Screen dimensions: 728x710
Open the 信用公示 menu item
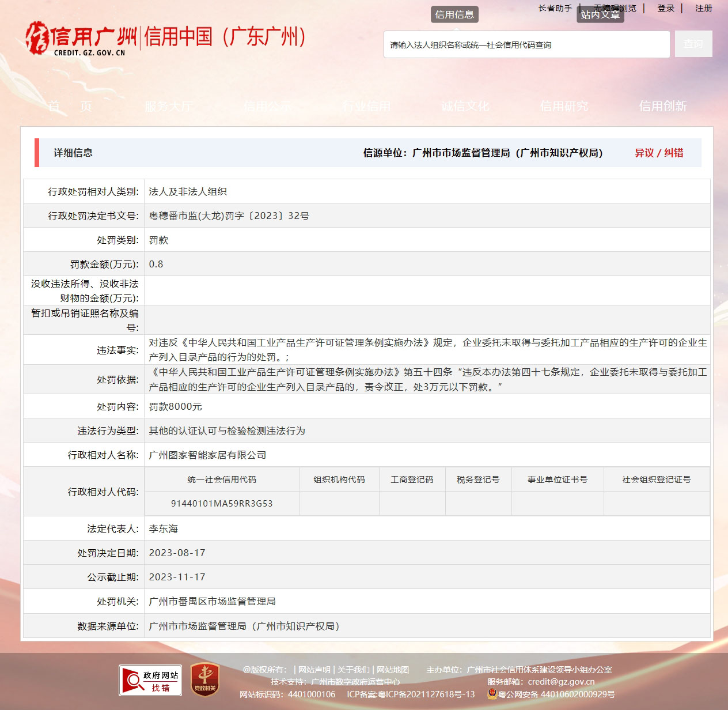268,106
